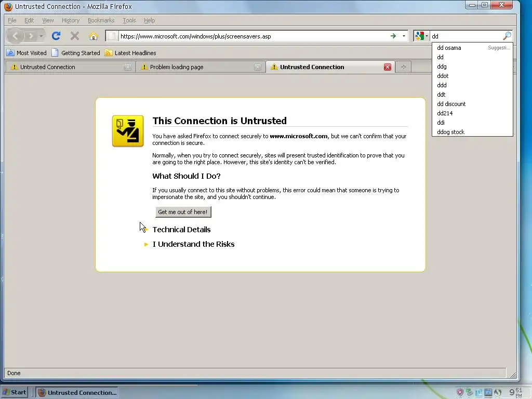This screenshot has height=399, width=532.
Task: Open Most Visited bookmarks folder
Action: point(27,53)
